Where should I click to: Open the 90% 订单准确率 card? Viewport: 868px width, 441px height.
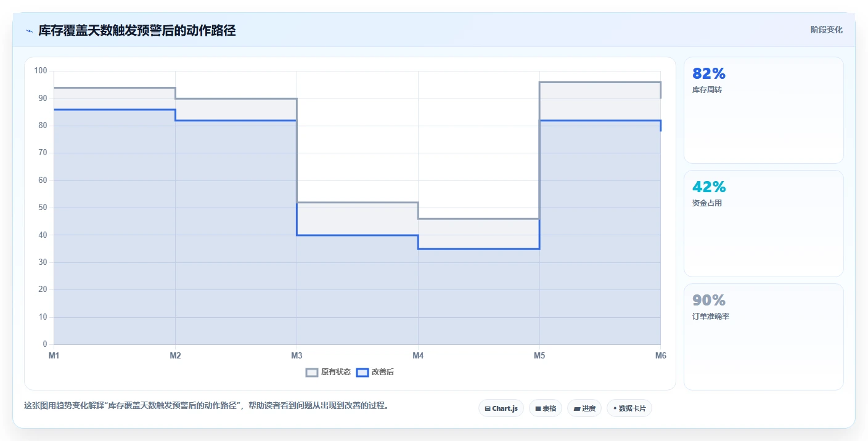click(764, 337)
